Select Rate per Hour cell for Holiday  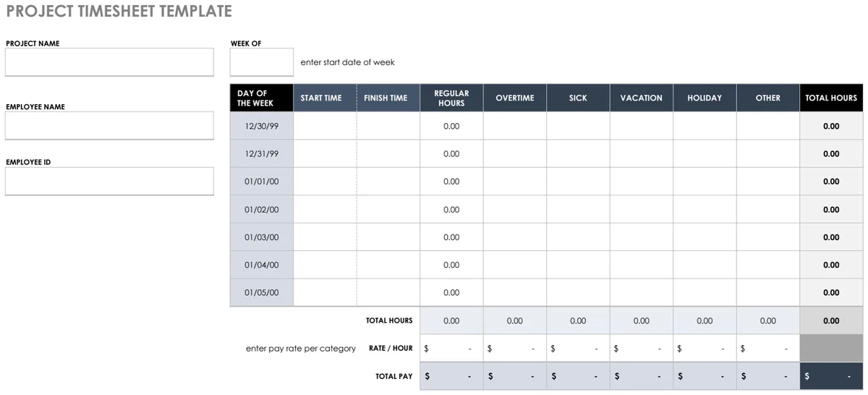click(x=705, y=348)
